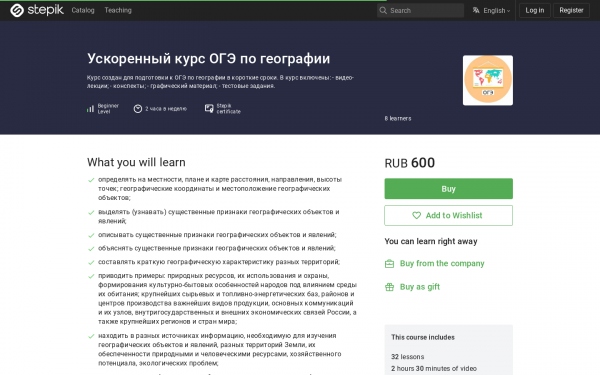The width and height of the screenshot is (600, 375).
Task: Click the Beginner Level bars icon
Action: 90,109
